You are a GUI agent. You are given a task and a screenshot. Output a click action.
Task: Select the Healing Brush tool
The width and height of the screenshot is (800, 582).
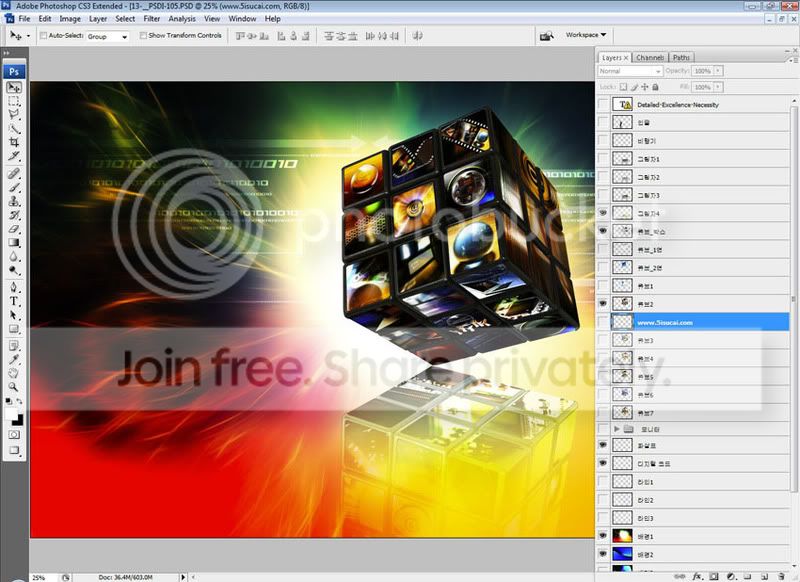point(14,173)
